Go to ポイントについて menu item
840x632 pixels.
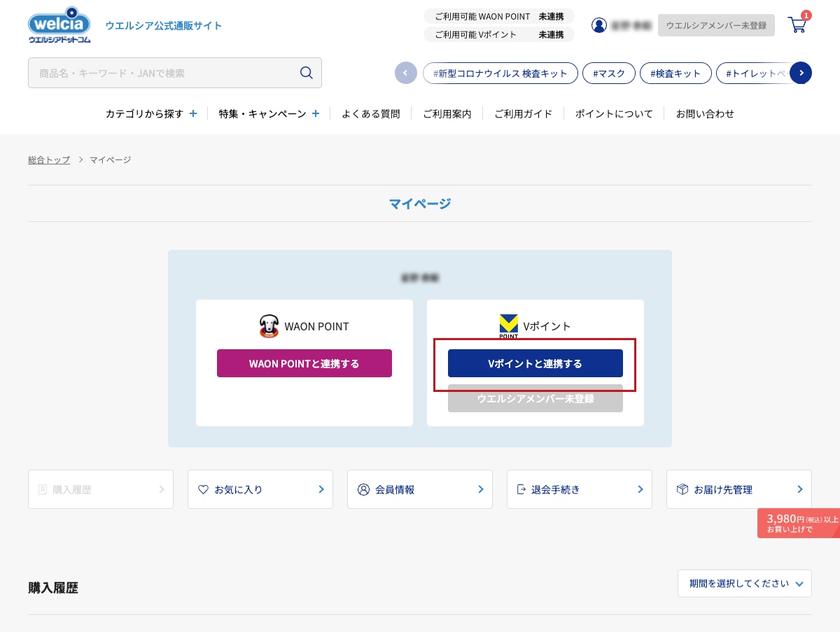pyautogui.click(x=614, y=113)
